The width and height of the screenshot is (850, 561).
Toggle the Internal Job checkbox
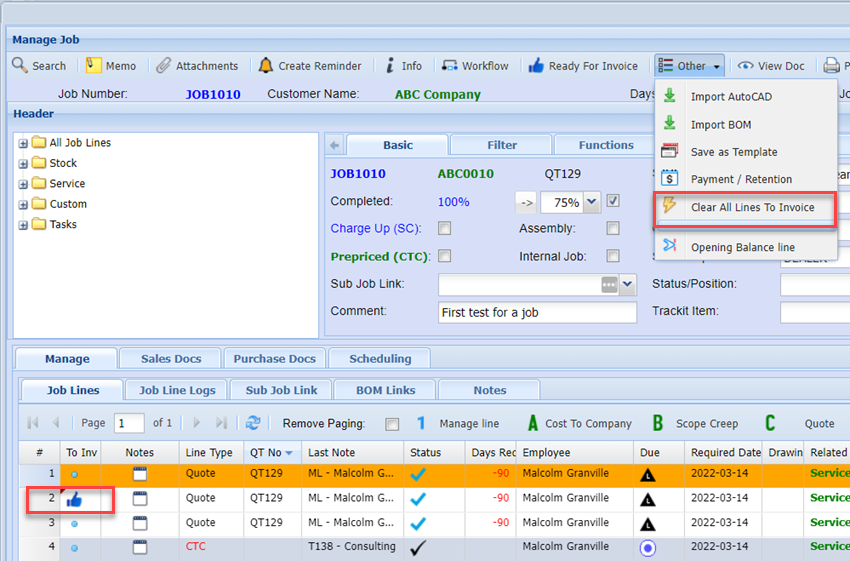point(613,256)
